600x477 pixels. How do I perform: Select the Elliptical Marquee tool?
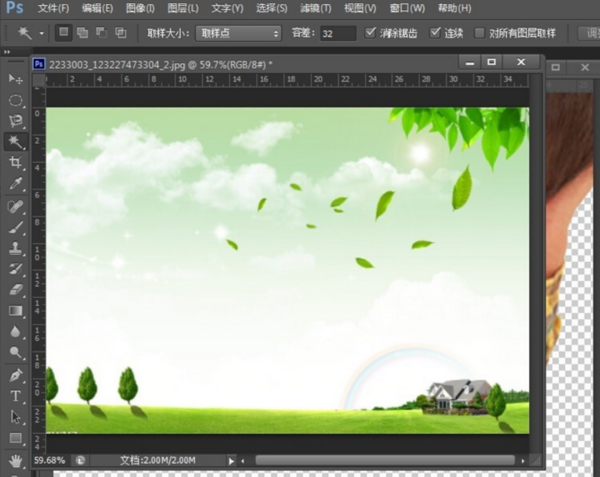[x=16, y=100]
